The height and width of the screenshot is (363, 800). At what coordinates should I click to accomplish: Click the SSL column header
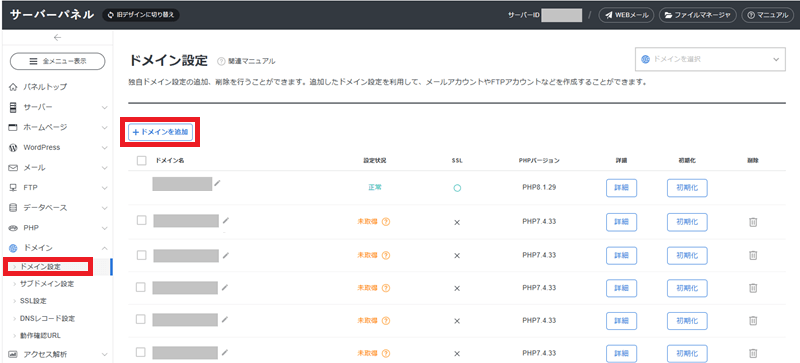coord(457,160)
